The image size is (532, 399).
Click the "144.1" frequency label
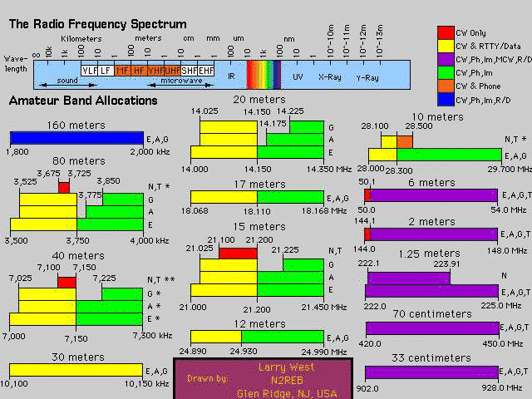pos(365,221)
